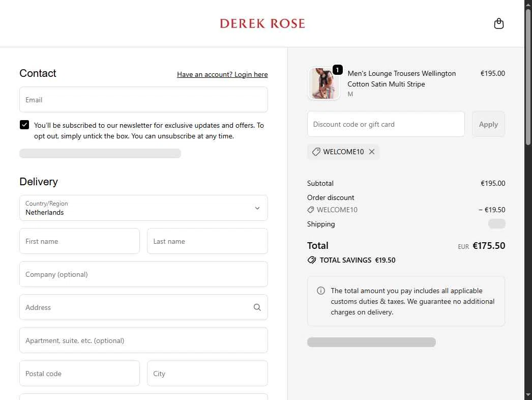Click the tag icon next to TOTAL SAVINGS
Screen dimensions: 532x400
pyautogui.click(x=311, y=260)
